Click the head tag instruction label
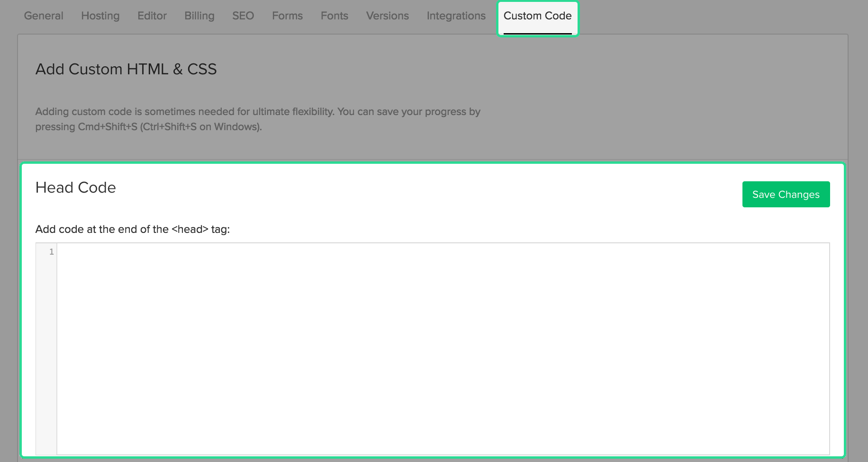868x462 pixels. tap(132, 229)
